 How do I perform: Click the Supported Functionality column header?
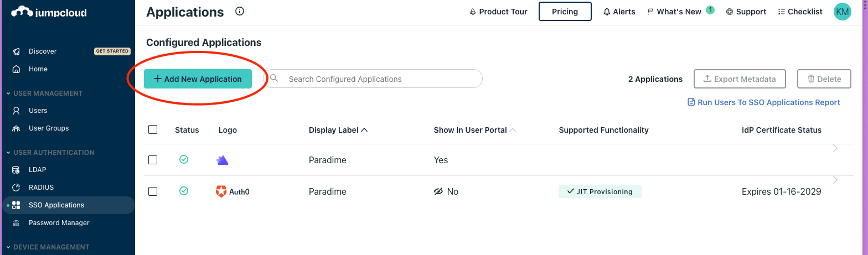[604, 130]
